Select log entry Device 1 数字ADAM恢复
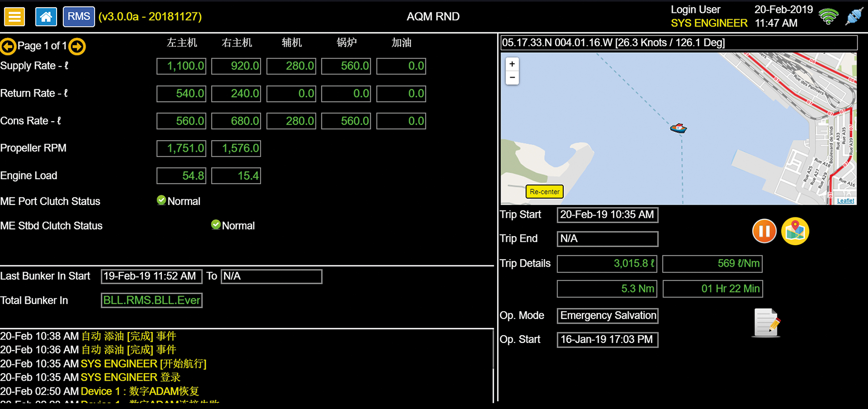 coord(100,391)
